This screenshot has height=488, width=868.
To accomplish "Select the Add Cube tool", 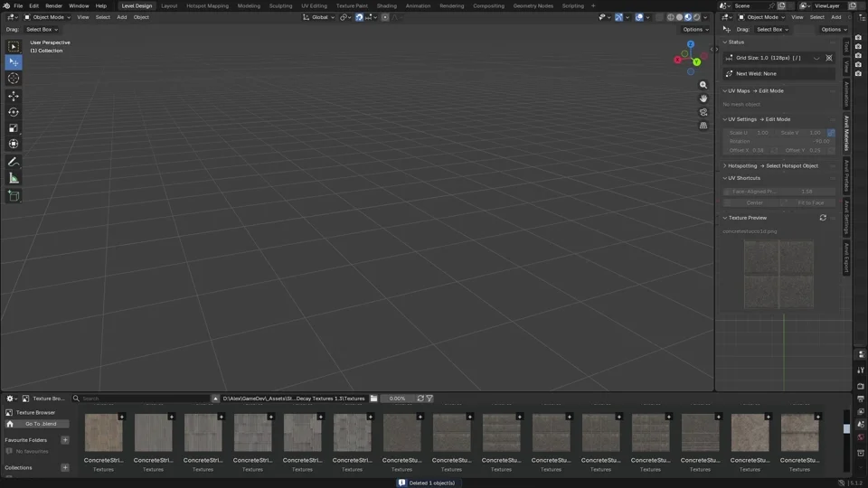I will [14, 196].
